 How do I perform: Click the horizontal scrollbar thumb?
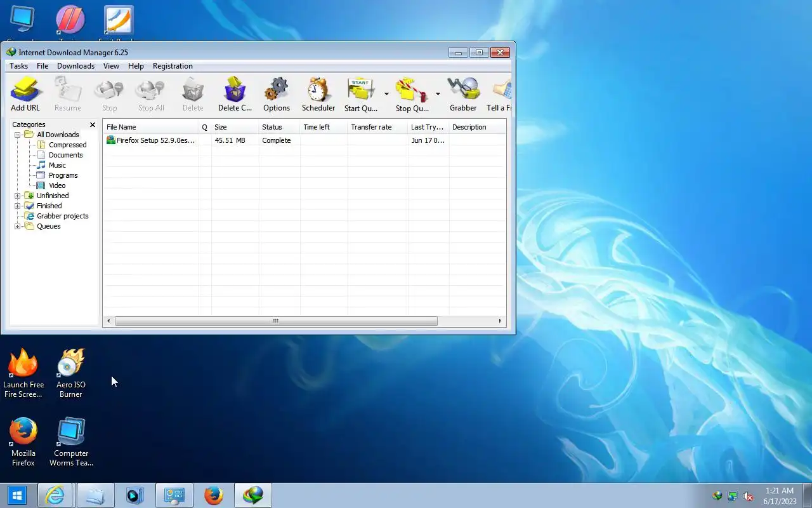pyautogui.click(x=276, y=321)
